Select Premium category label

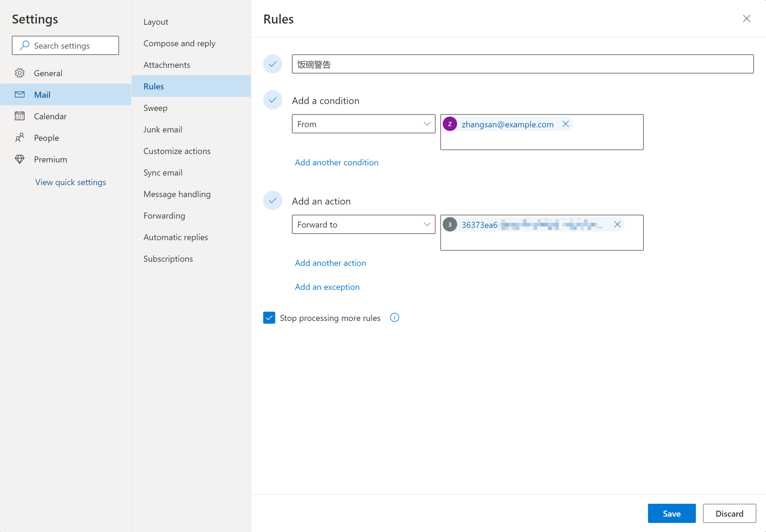point(51,159)
